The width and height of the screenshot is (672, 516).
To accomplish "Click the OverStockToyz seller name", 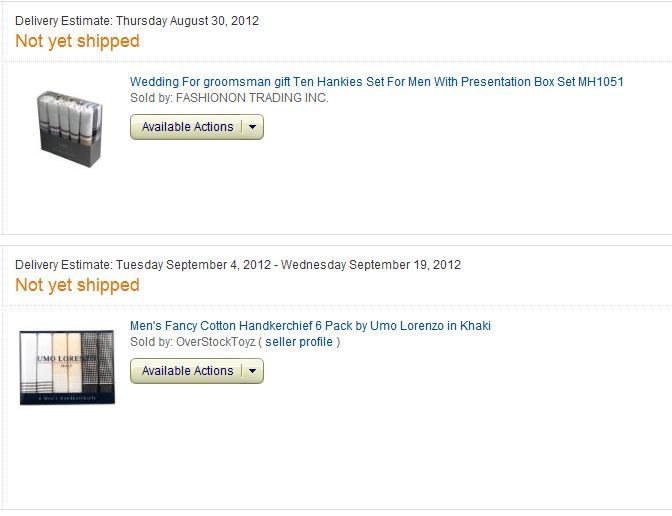I will (215, 342).
